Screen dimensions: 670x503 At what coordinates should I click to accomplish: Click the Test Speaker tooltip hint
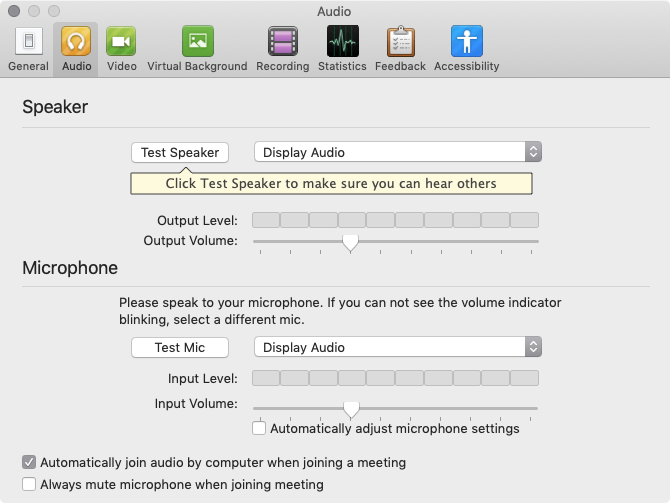click(331, 183)
